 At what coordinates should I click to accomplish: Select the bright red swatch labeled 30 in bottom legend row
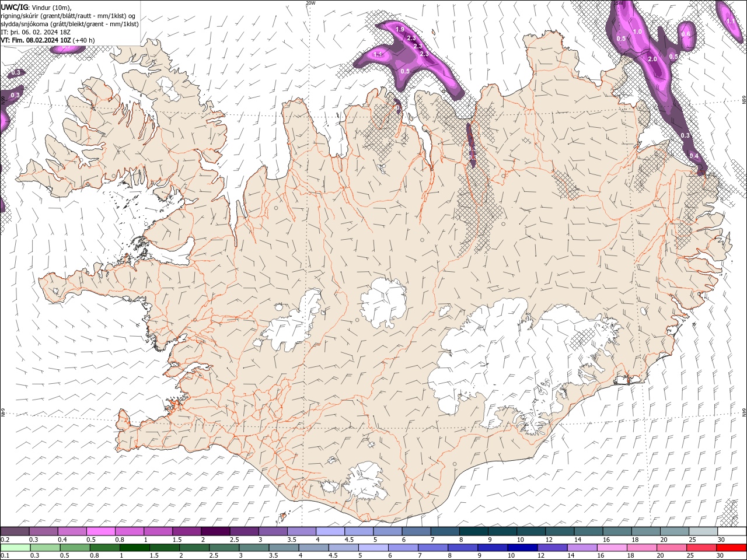(x=731, y=548)
